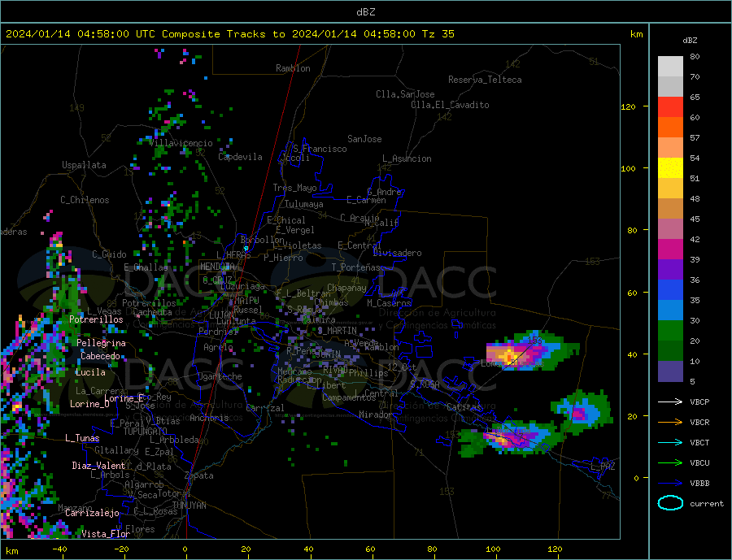Select the dark purple 5 dBZ swatch
The image size is (732, 560).
(670, 371)
